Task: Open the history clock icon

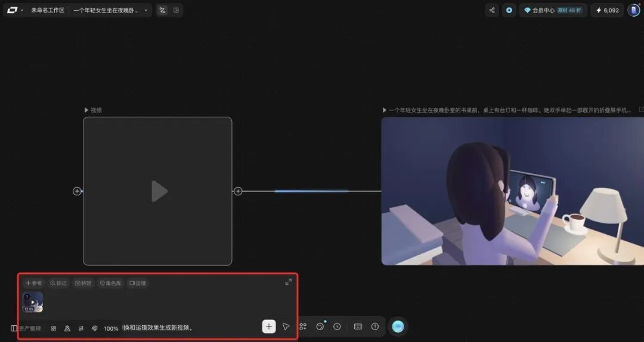Action: tap(337, 327)
